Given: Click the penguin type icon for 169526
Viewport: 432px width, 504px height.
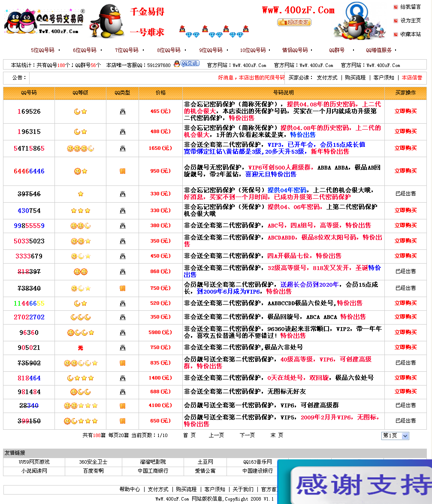Looking at the screenshot, I should [x=122, y=112].
